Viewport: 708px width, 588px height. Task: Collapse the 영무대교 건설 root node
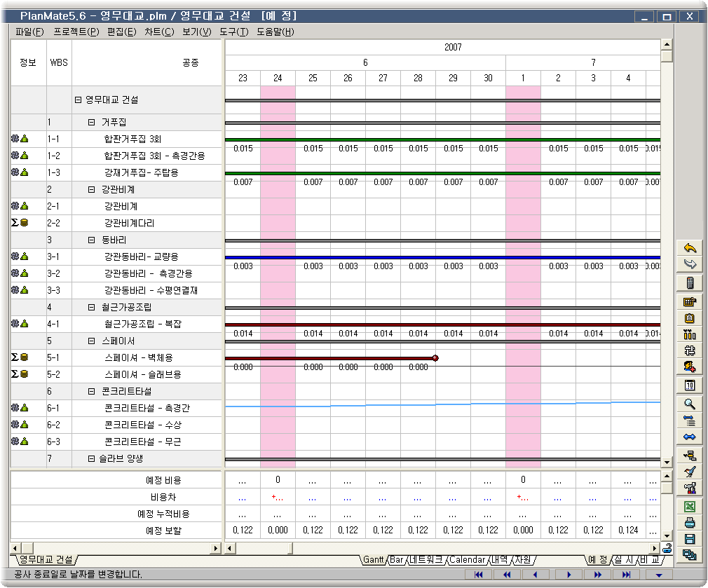pos(79,100)
